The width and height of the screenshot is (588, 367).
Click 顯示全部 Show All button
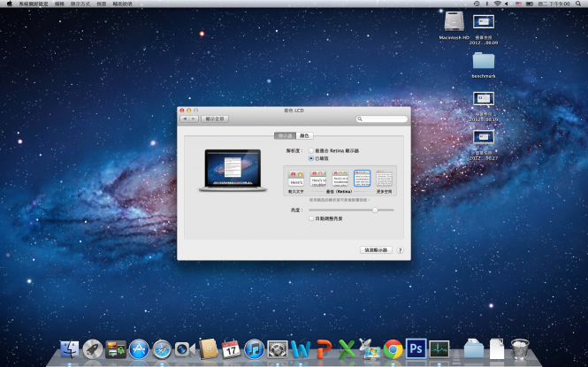click(x=215, y=119)
